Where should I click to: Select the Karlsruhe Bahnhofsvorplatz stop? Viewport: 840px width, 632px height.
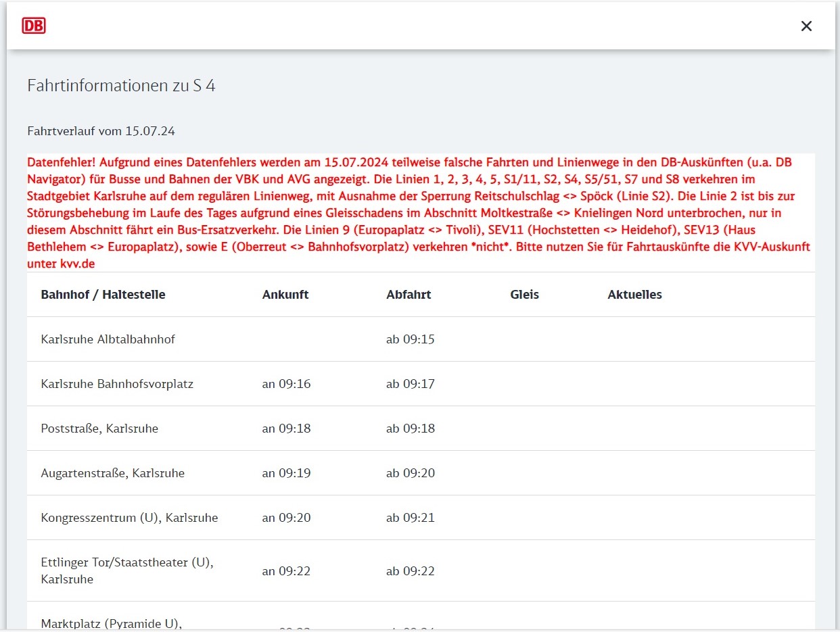[117, 384]
